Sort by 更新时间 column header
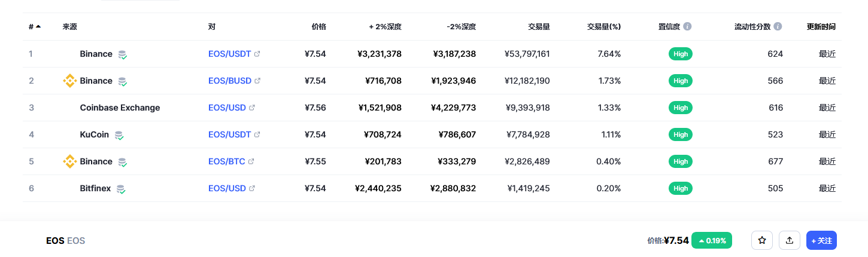 821,27
